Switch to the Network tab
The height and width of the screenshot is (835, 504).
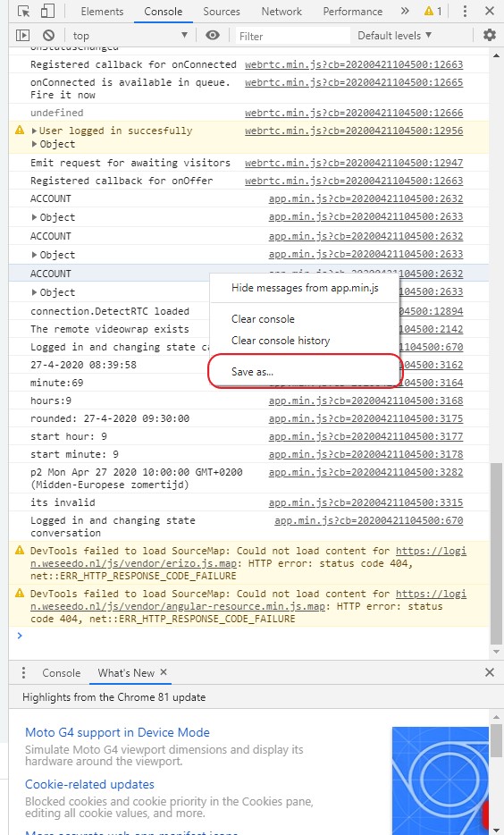pos(281,12)
